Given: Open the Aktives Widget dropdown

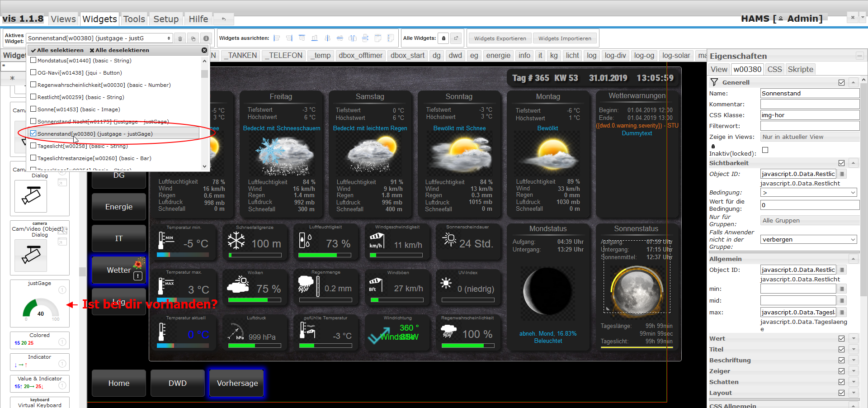Looking at the screenshot, I should pos(99,38).
